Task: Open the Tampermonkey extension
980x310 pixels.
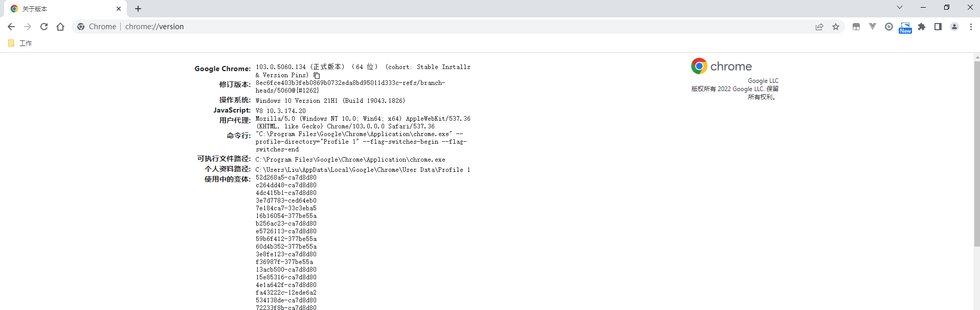Action: tap(856, 27)
